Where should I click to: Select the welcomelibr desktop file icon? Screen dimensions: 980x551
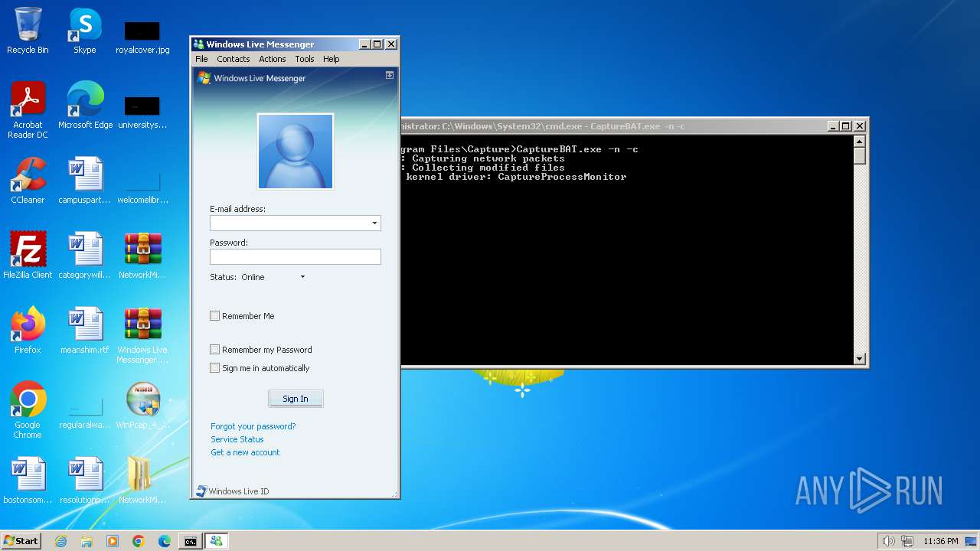[142, 187]
